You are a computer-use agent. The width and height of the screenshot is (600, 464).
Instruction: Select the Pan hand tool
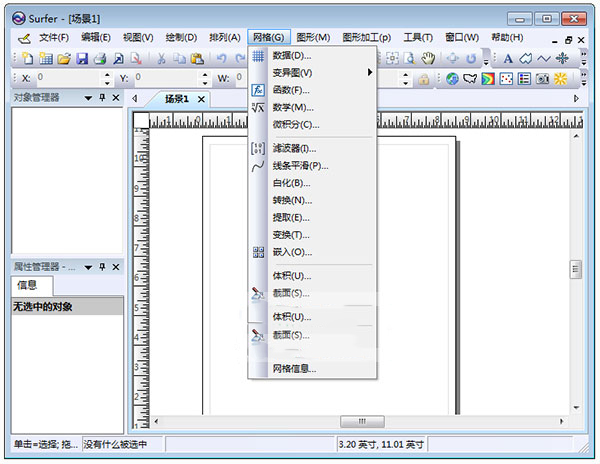428,59
